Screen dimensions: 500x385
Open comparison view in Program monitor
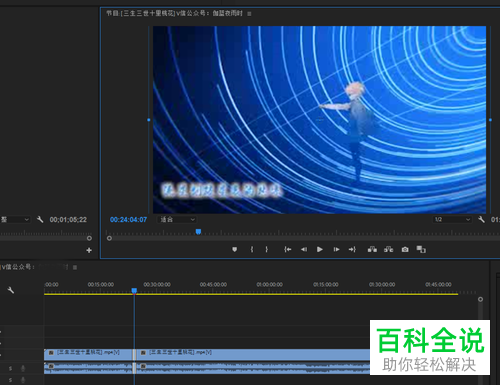[421, 249]
